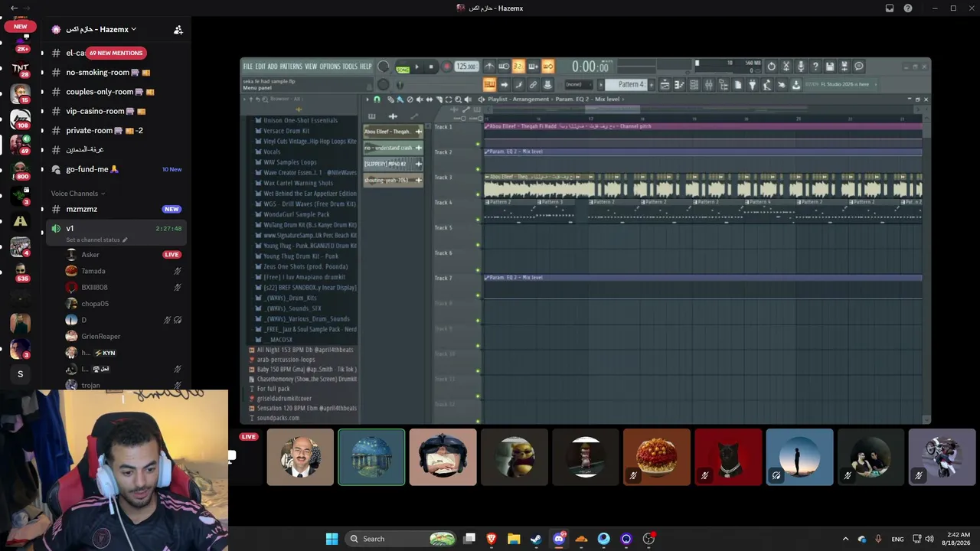The image size is (980, 551).
Task: Expand the Vocals browser folder
Action: pos(272,152)
